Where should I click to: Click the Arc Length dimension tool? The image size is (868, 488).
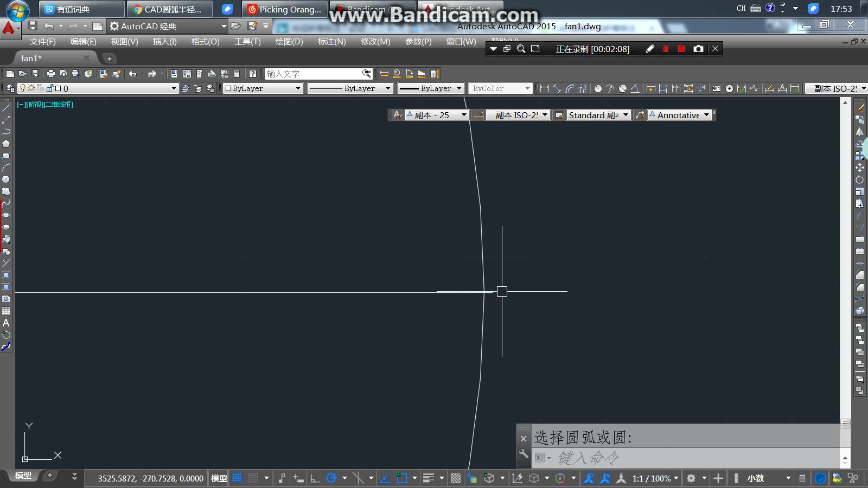[570, 88]
